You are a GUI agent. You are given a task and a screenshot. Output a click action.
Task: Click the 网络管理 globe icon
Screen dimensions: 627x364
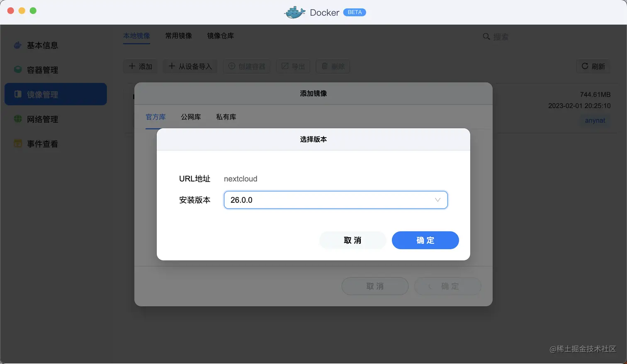pyautogui.click(x=17, y=119)
